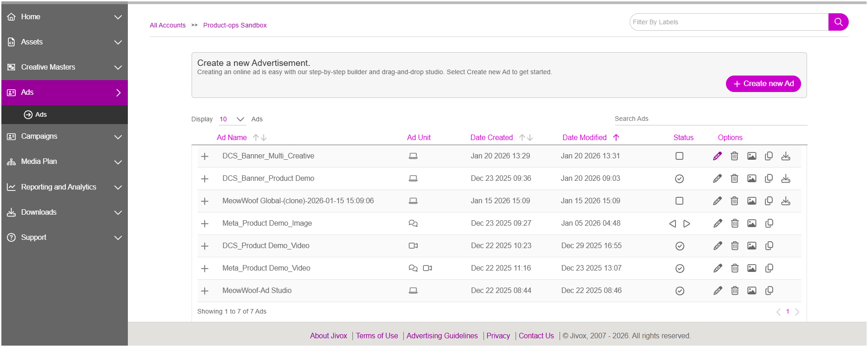The height and width of the screenshot is (347, 868).
Task: Click the Create new Ad button
Action: pyautogui.click(x=763, y=84)
